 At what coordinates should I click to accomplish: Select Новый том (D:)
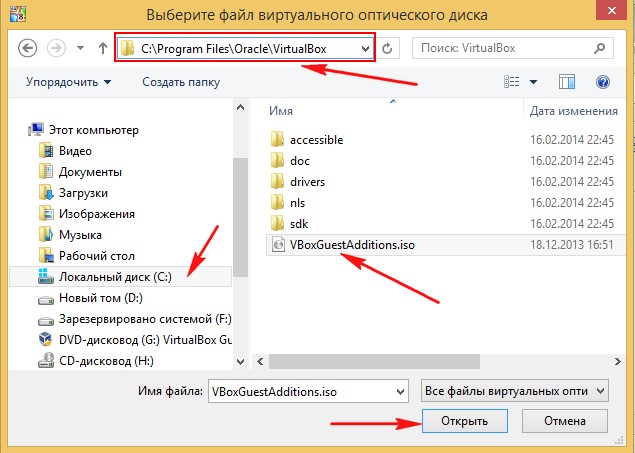coord(90,298)
